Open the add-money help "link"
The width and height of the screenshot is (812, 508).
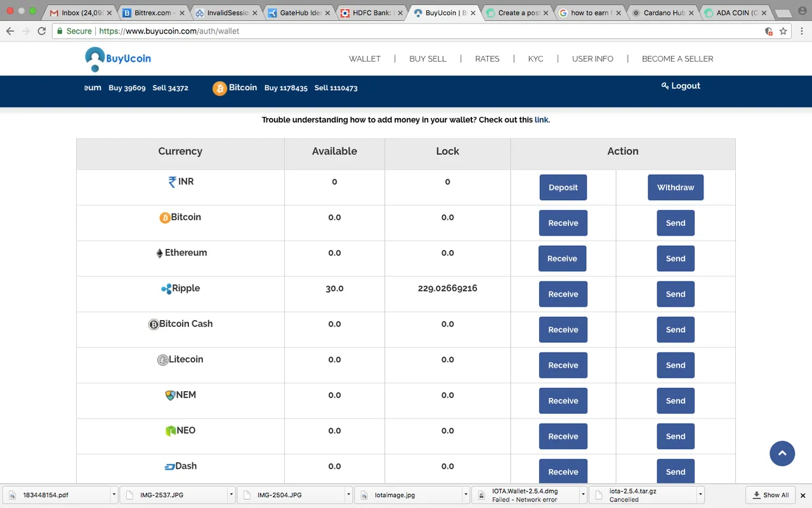(x=542, y=119)
